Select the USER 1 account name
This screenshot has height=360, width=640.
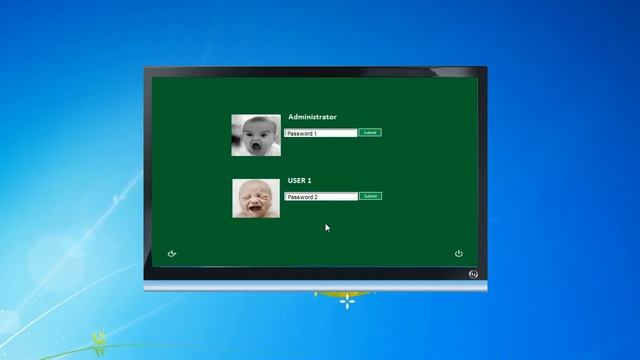coord(299,180)
